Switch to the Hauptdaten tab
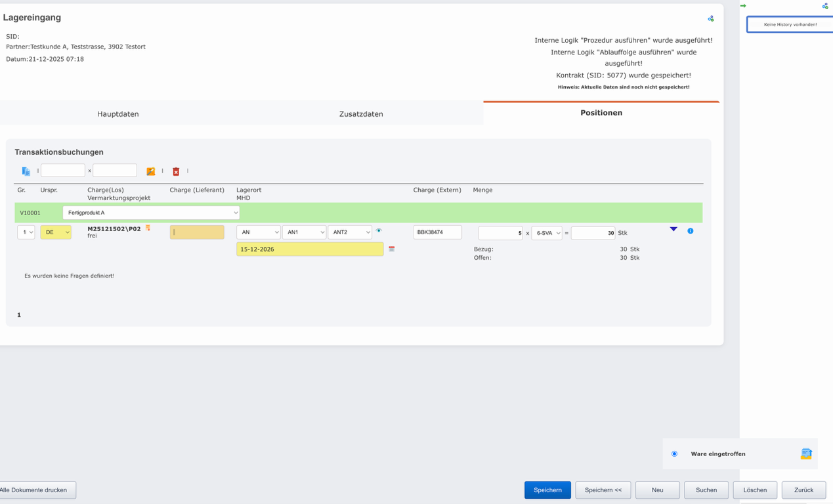The width and height of the screenshot is (833, 504). click(118, 114)
